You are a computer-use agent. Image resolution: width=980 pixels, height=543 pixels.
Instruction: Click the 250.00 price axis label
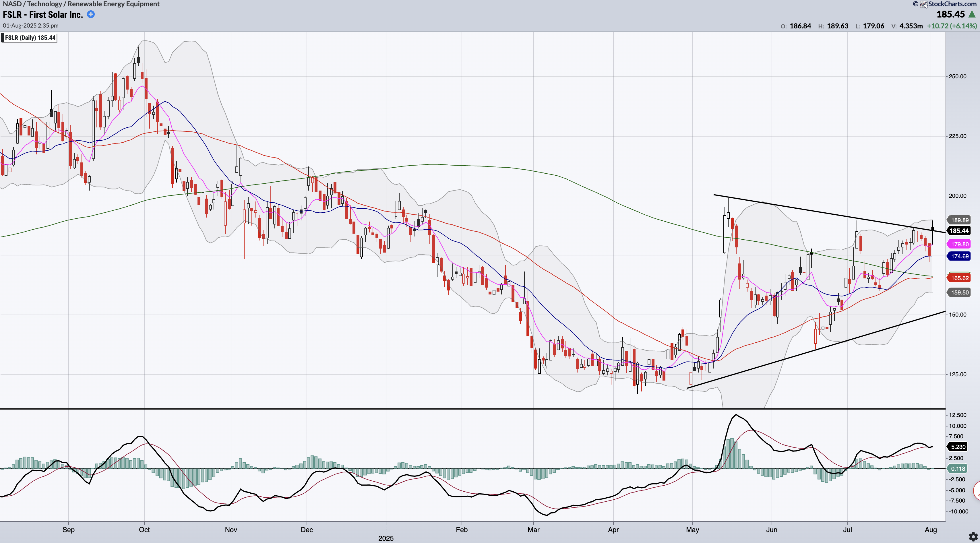coord(957,76)
